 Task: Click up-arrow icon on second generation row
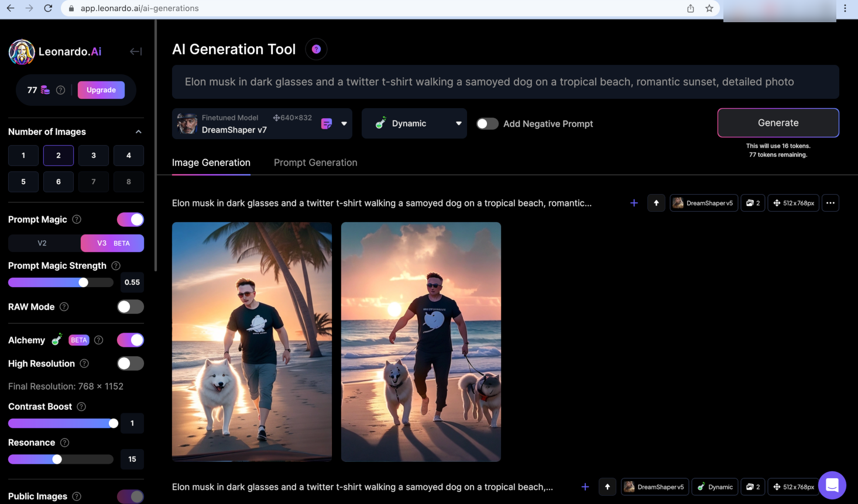tap(608, 486)
